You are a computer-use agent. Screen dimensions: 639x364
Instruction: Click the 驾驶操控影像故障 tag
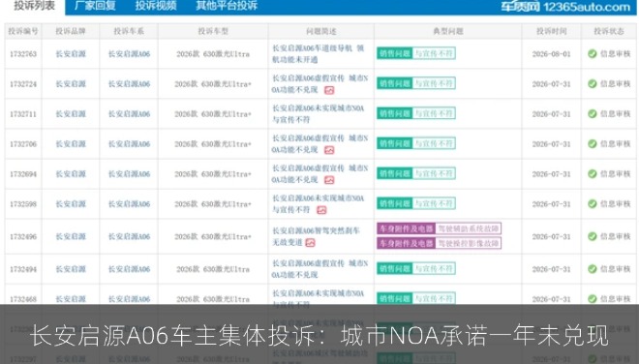point(468,243)
